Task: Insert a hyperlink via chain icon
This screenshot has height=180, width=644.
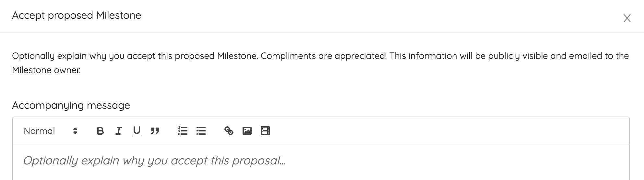Action: click(x=229, y=131)
